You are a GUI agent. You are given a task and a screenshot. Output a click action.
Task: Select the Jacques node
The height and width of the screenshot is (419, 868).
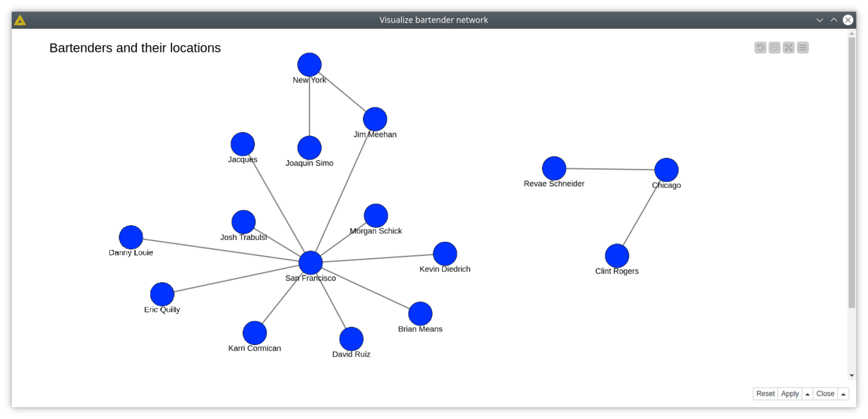click(243, 144)
